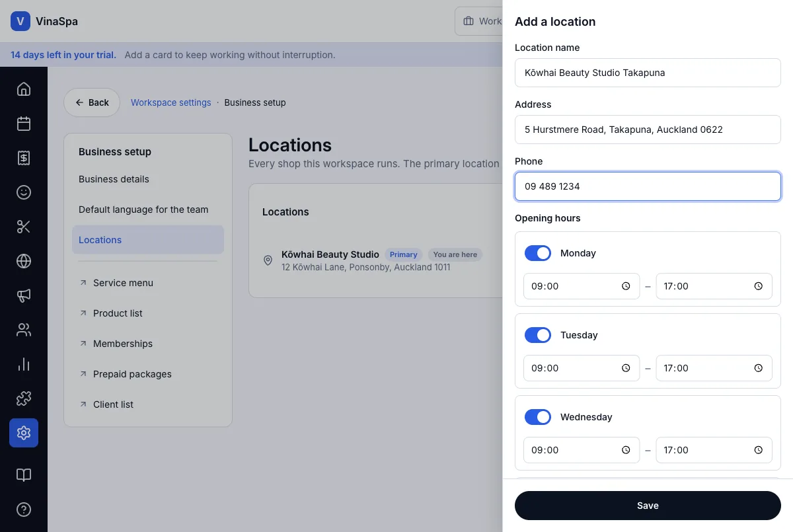Toggle Tuesday opening hours off
Screen dimensions: 793x532
[538, 335]
